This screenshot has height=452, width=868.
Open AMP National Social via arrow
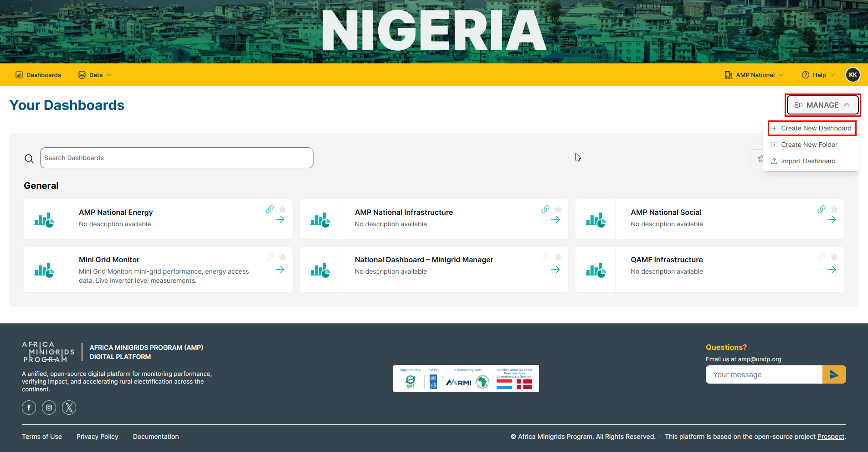832,220
